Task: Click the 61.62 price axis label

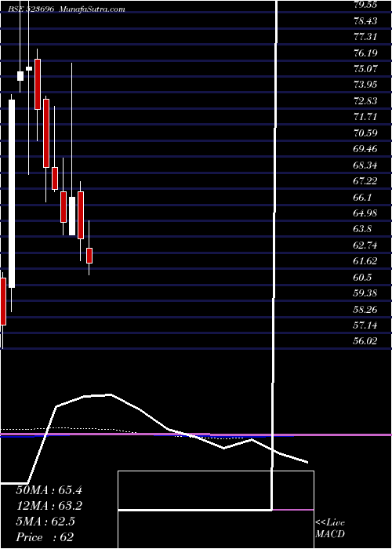Action: pos(366,261)
